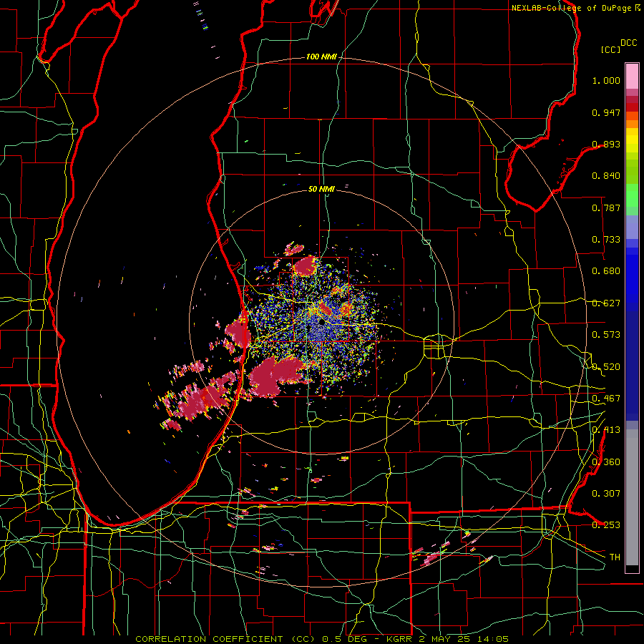Click the TH threshold legend label
Viewport: 644px width, 644px height.
pyautogui.click(x=615, y=557)
